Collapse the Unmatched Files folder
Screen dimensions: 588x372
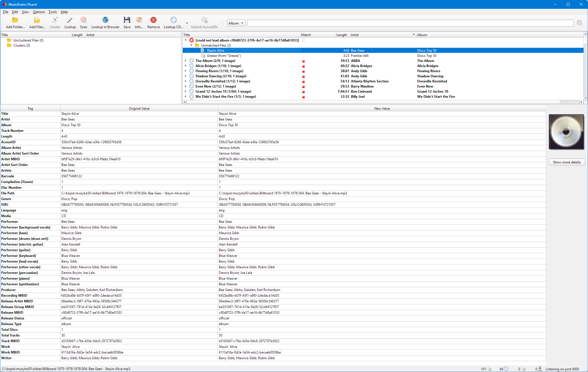[191, 45]
